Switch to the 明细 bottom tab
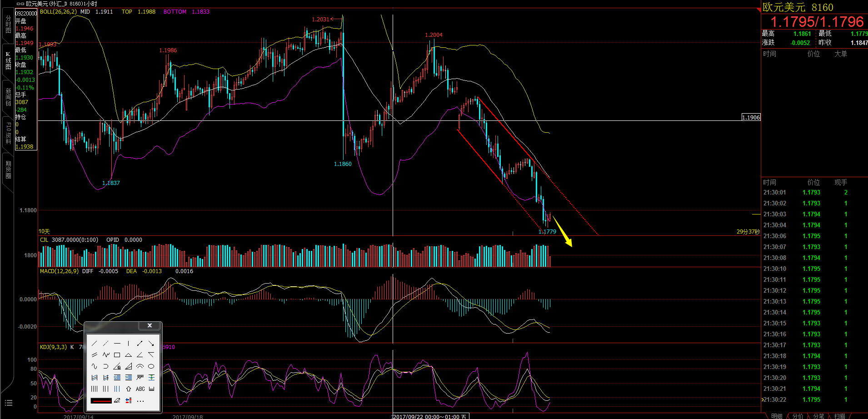Screen dimensions: 868x419 tap(777, 416)
